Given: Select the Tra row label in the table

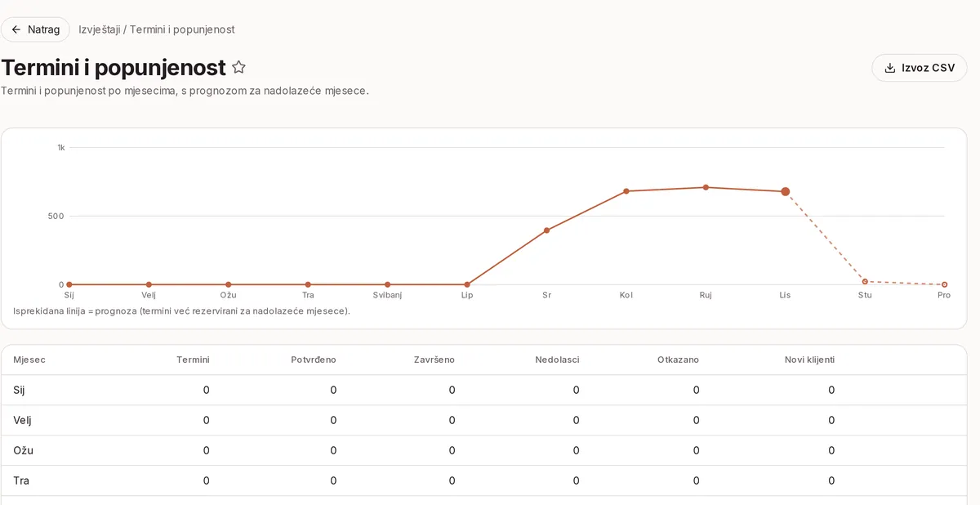Looking at the screenshot, I should tap(21, 480).
